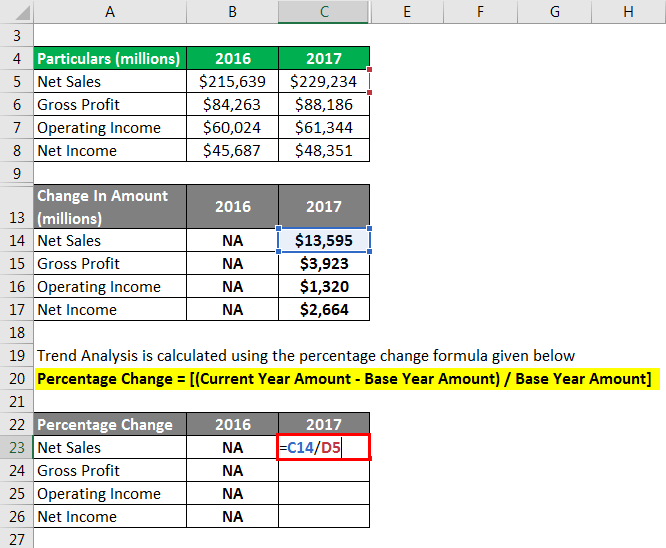Select the $48,351 cell
666x548 pixels.
pyautogui.click(x=324, y=150)
